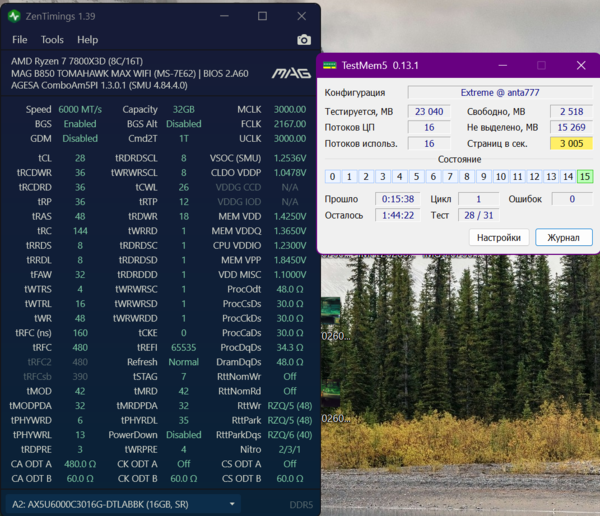The height and width of the screenshot is (516, 600).
Task: Minimize the ZenTimings window
Action: click(x=224, y=16)
